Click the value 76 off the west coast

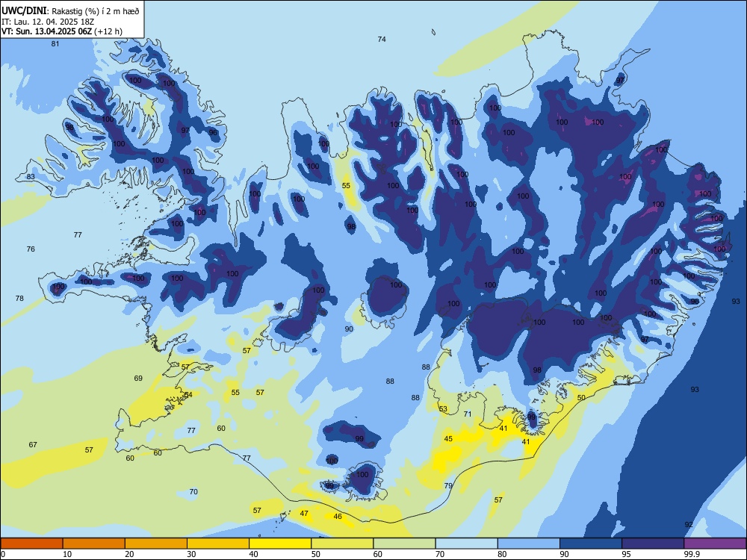[31, 249]
